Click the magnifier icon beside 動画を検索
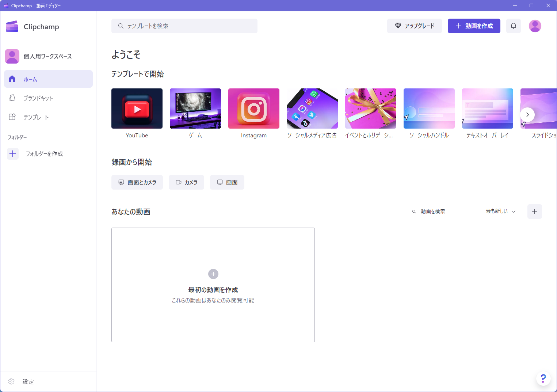 click(414, 212)
